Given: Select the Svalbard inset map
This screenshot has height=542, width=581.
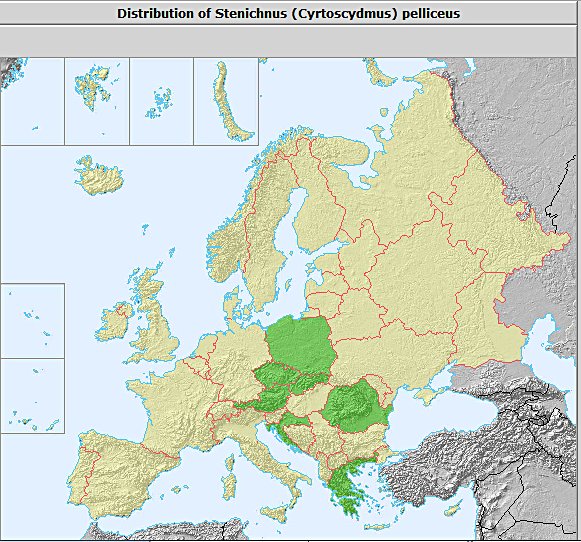Looking at the screenshot, I should point(97,101).
